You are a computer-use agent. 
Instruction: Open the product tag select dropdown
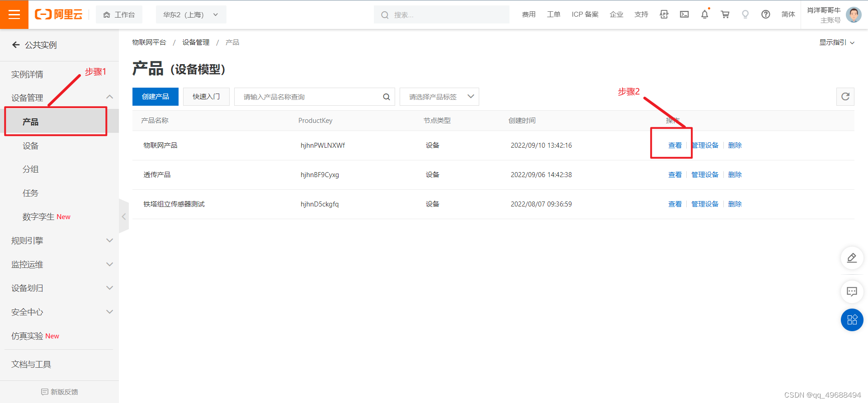[x=439, y=97]
